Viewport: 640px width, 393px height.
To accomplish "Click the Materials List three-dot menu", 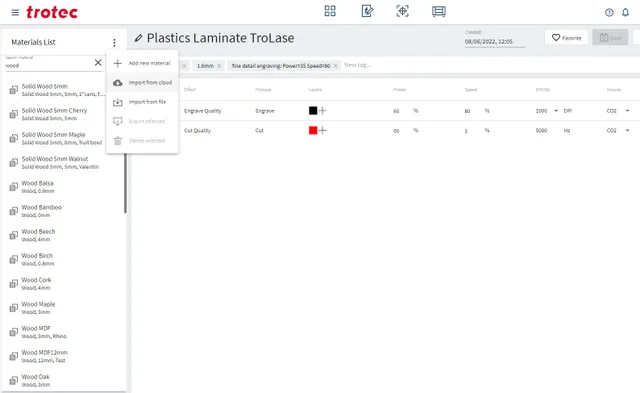I will 114,42.
